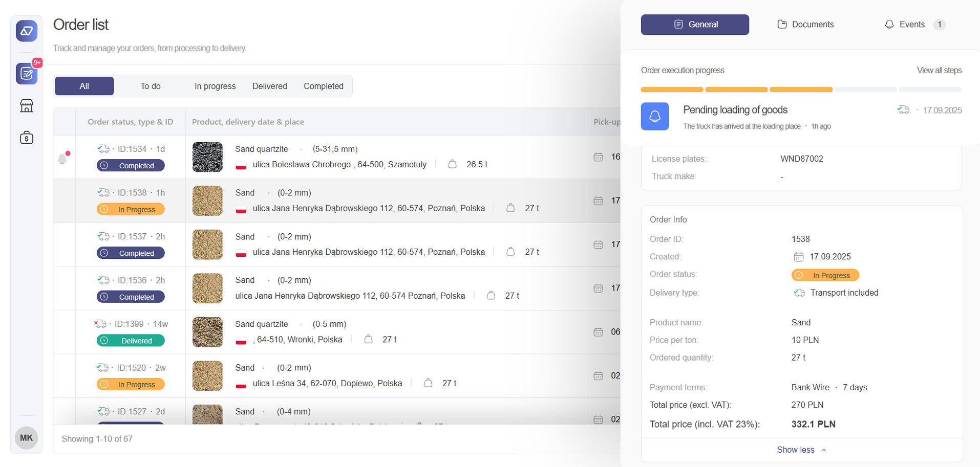Click View all steps link
This screenshot has height=467, width=980.
(939, 71)
